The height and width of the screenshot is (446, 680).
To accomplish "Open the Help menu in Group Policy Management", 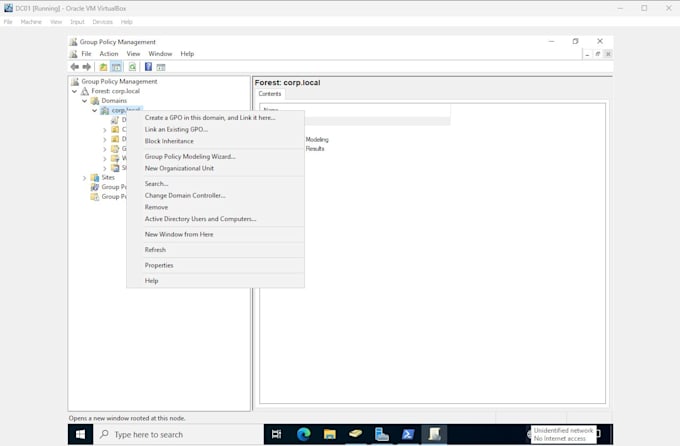I will [187, 54].
